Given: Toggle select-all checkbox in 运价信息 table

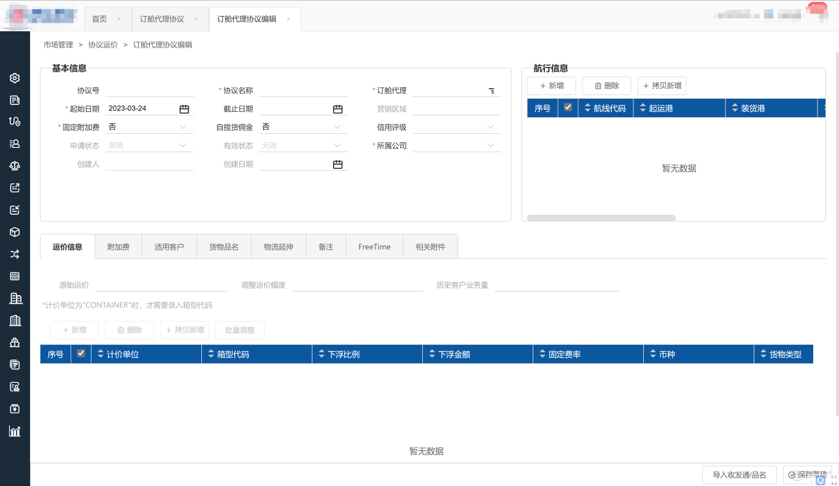Looking at the screenshot, I should tap(81, 354).
